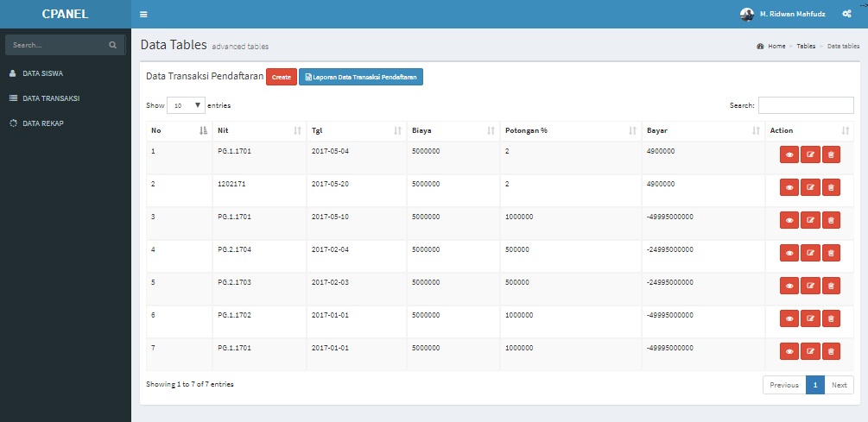Click Potongan value 500000 in row 4

[x=517, y=249]
